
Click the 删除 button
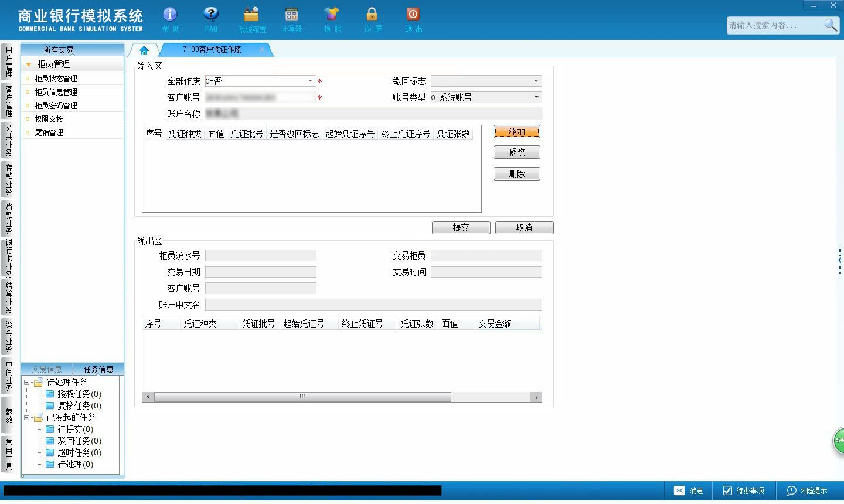(516, 173)
